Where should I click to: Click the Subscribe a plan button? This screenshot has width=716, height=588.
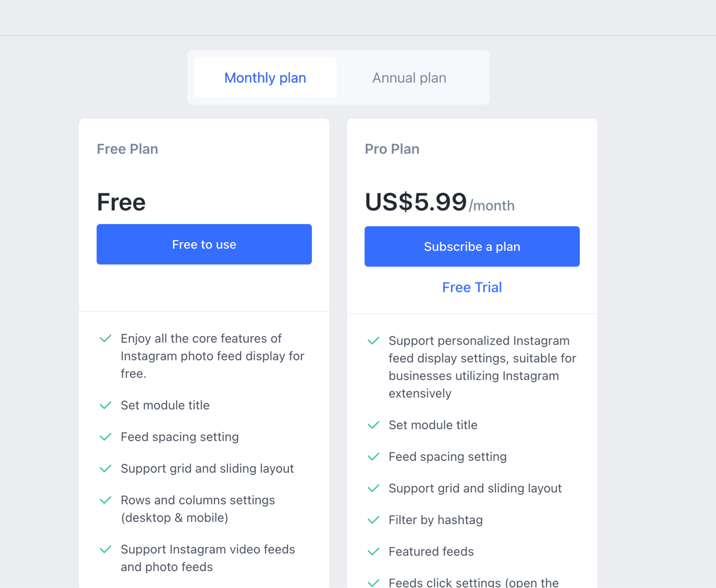pyautogui.click(x=472, y=246)
